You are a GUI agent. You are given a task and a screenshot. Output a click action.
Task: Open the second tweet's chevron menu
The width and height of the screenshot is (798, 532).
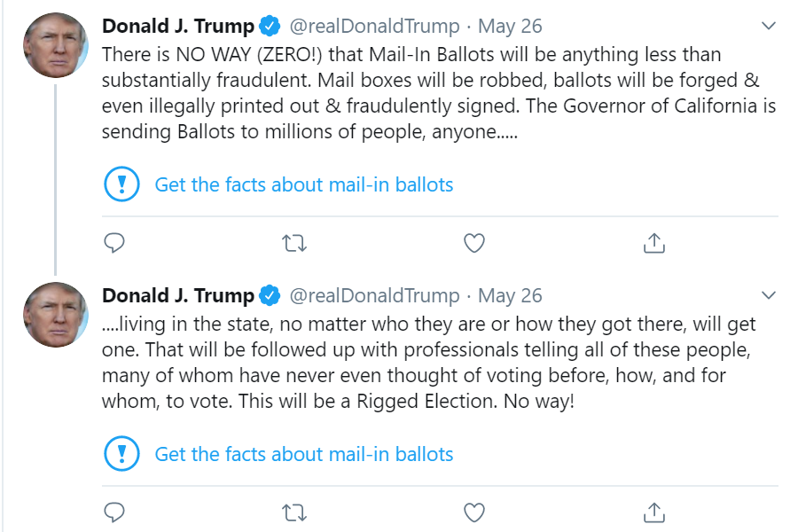click(x=769, y=295)
